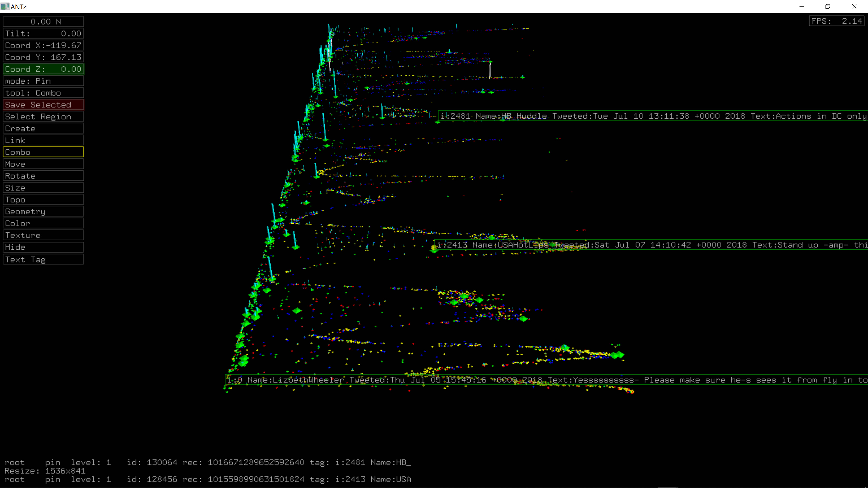
Task: Select the Link tool
Action: [43, 141]
